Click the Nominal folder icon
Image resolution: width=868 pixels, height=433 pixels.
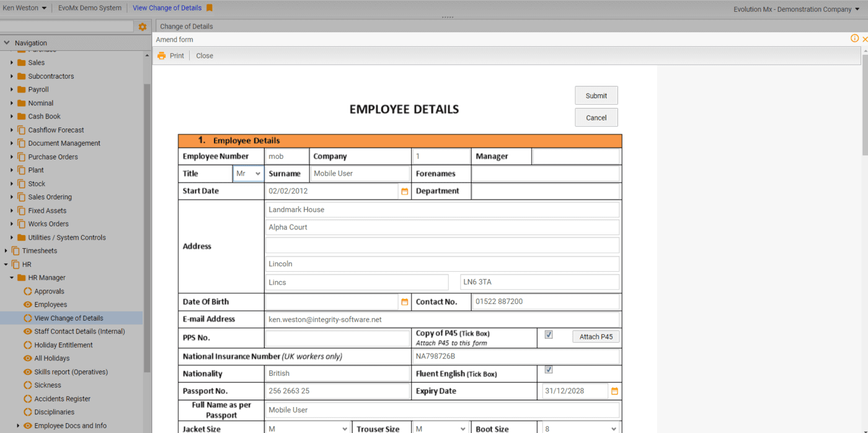(22, 103)
